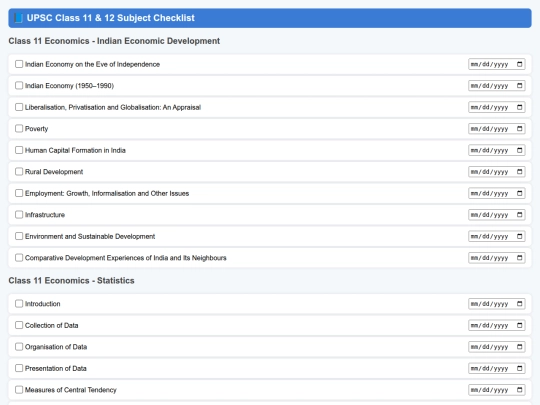Viewport: 540px width, 405px height.
Task: Click date field for Introduction
Action: (x=497, y=304)
